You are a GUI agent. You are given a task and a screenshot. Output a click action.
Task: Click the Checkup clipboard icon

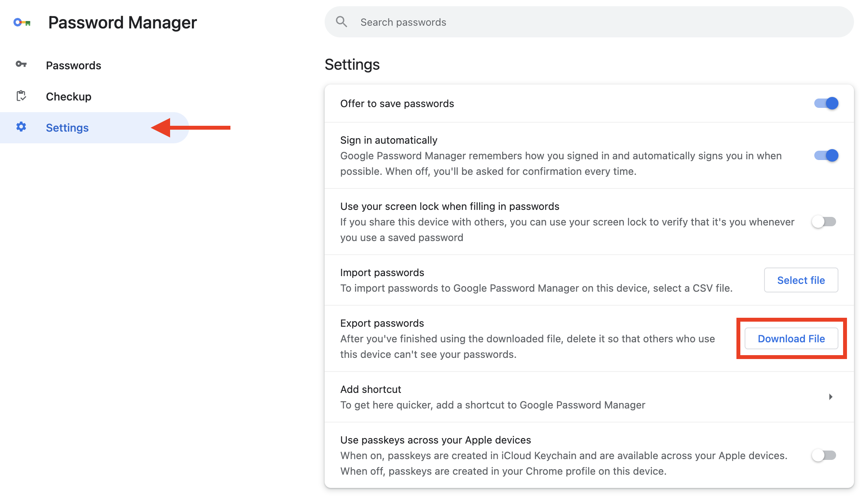[x=21, y=96]
